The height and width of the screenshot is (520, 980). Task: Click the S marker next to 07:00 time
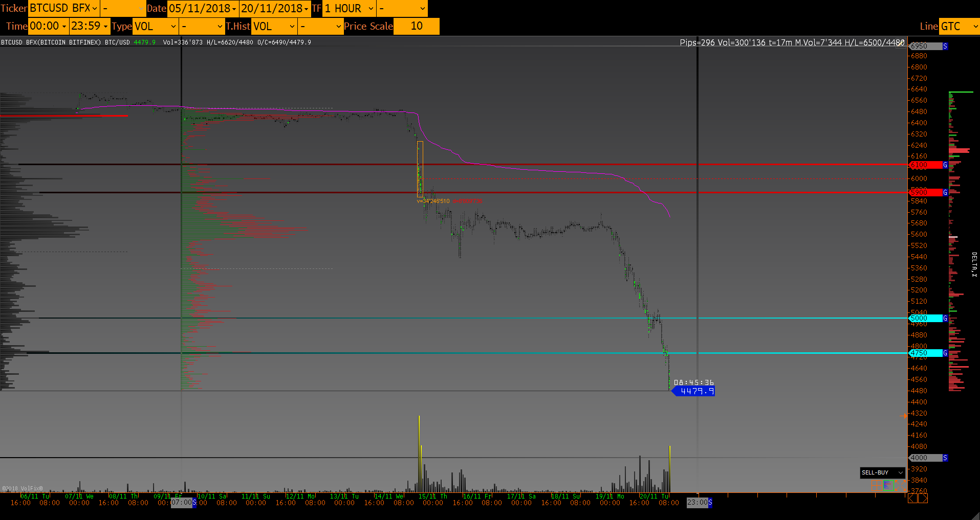[194, 503]
